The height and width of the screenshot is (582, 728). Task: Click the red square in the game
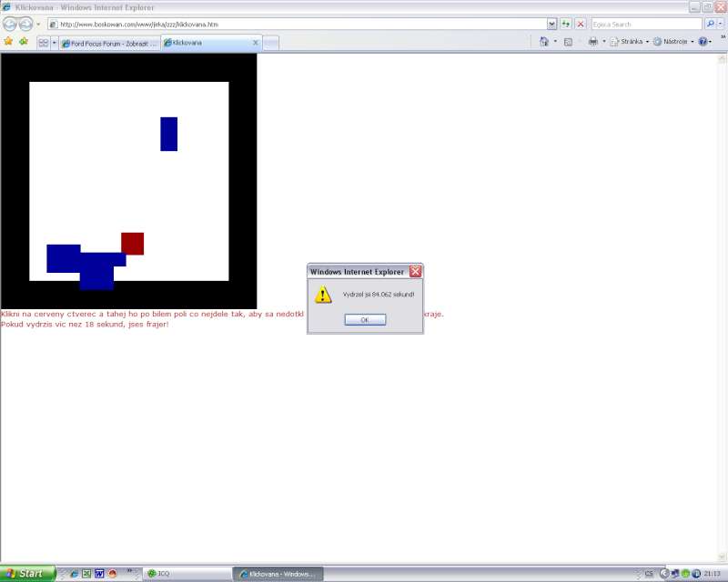coord(132,244)
